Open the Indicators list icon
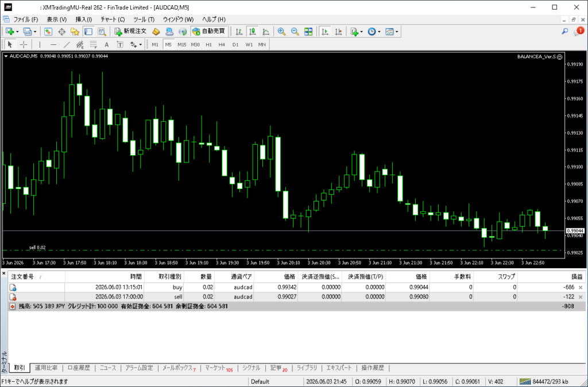Viewport: 588px width, 387px height. 354,32
